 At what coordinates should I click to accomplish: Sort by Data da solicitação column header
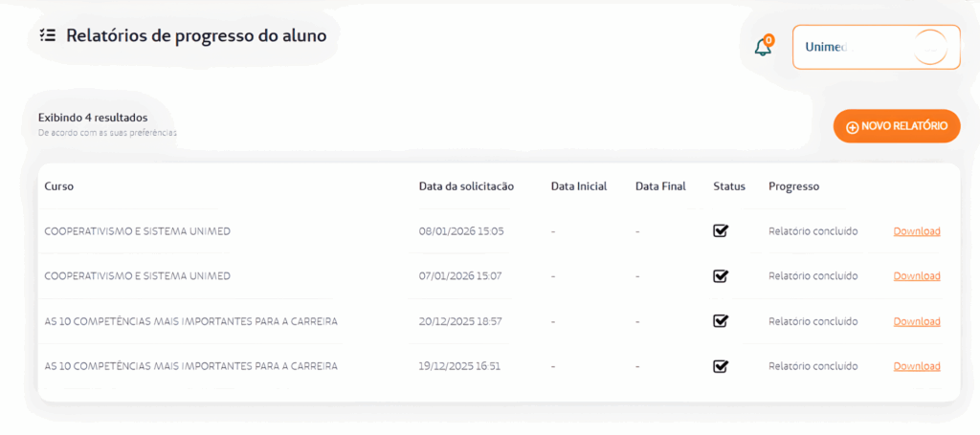click(466, 186)
